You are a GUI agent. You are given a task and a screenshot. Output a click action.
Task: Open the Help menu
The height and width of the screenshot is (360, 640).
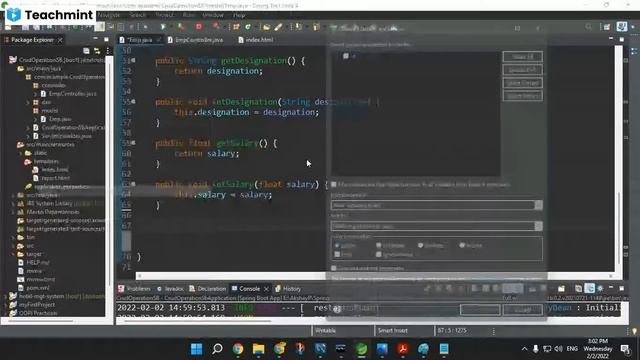pyautogui.click(x=239, y=15)
